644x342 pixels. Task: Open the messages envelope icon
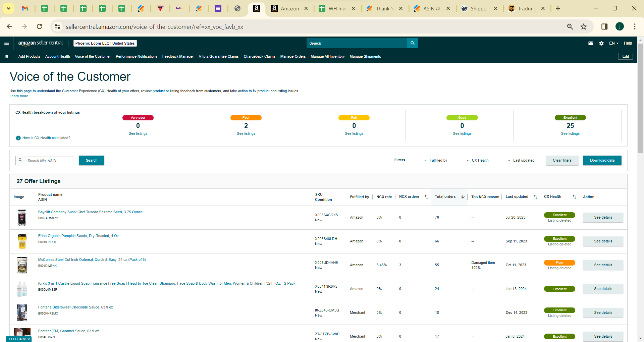pyautogui.click(x=591, y=43)
